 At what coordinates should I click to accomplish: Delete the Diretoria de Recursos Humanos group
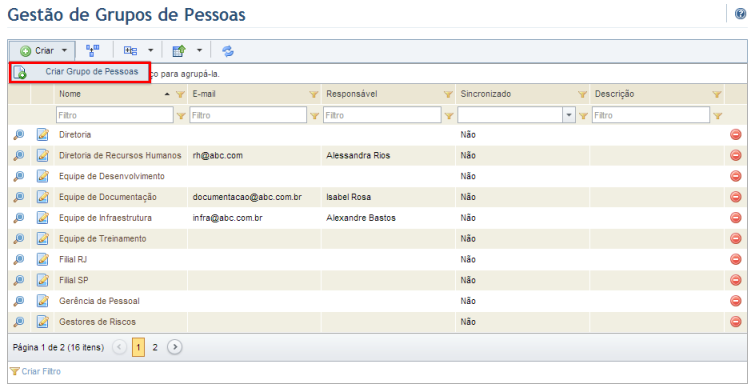[735, 155]
